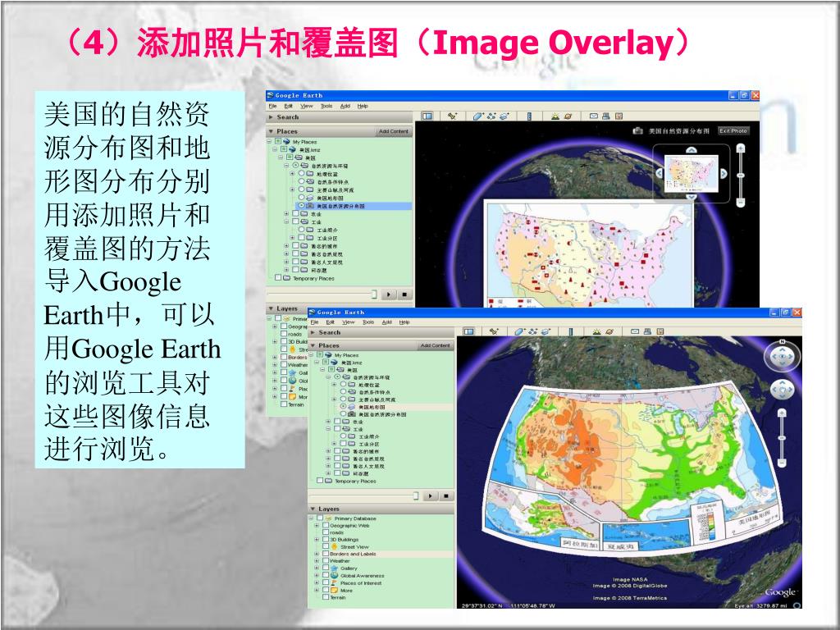Click zoom slider on front window map
This screenshot has width=840, height=630.
coord(782,438)
